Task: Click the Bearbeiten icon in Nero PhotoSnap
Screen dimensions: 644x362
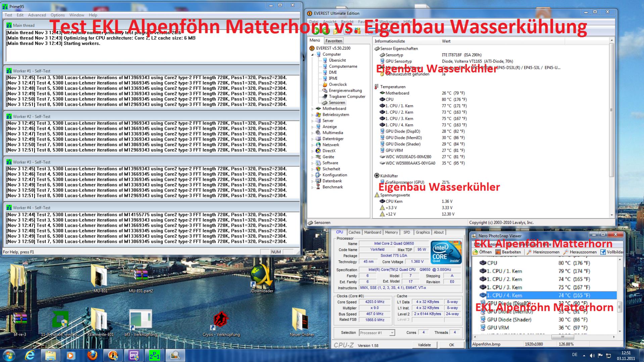Action: pos(498,252)
